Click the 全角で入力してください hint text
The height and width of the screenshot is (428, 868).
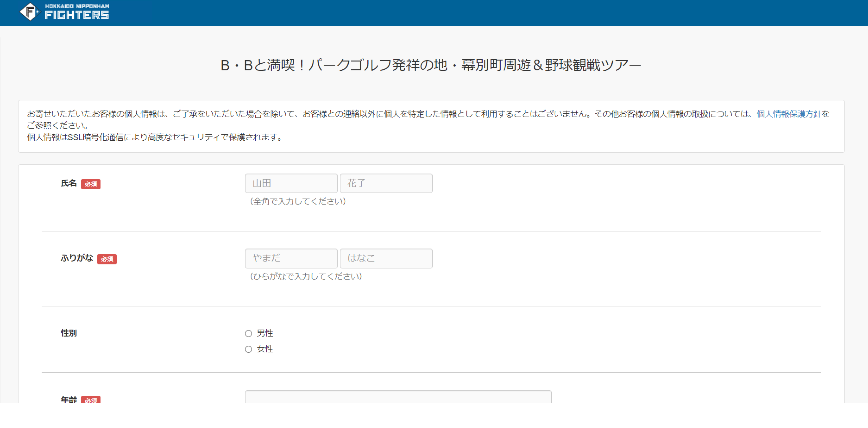pyautogui.click(x=298, y=201)
